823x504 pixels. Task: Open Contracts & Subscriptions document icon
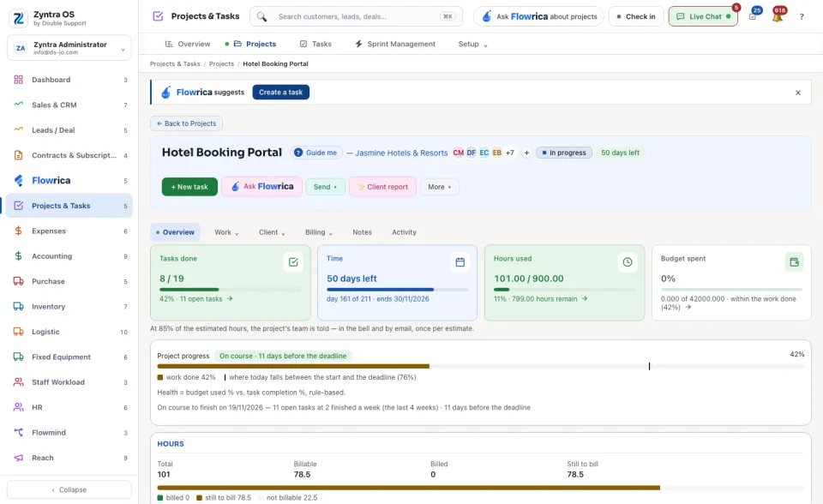point(18,155)
